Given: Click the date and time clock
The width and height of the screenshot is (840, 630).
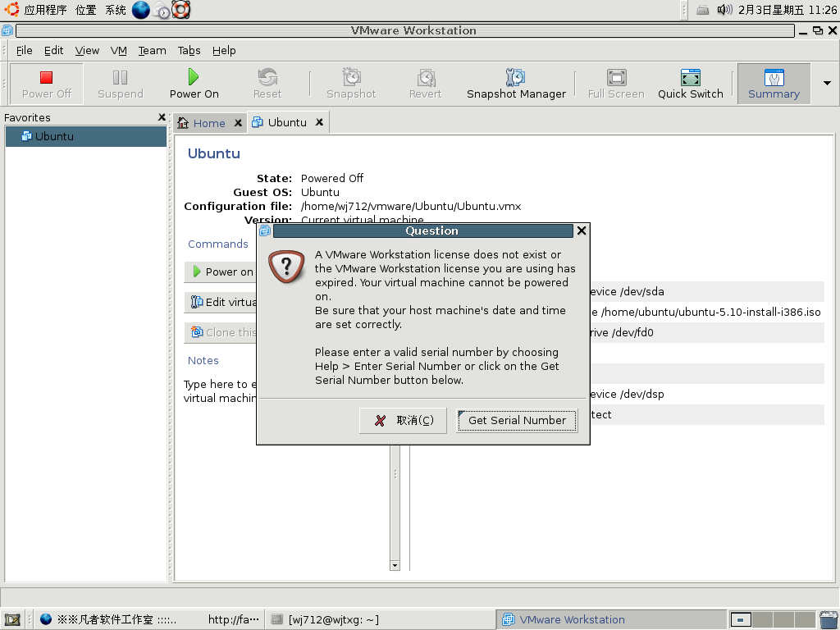Looking at the screenshot, I should (787, 10).
